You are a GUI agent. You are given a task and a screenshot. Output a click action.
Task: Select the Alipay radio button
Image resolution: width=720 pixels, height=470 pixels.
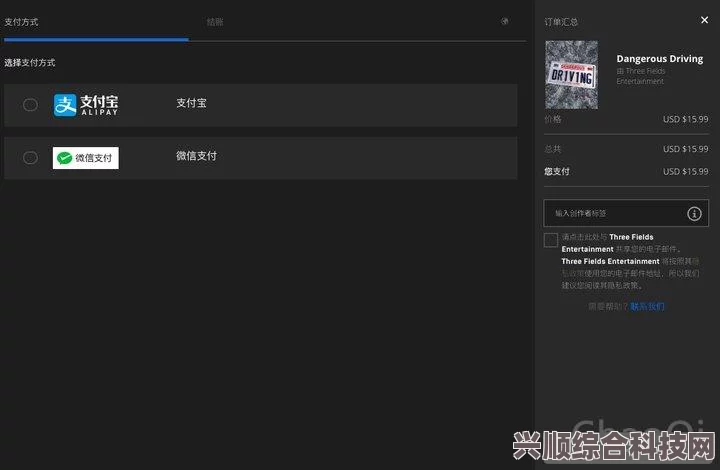point(30,105)
